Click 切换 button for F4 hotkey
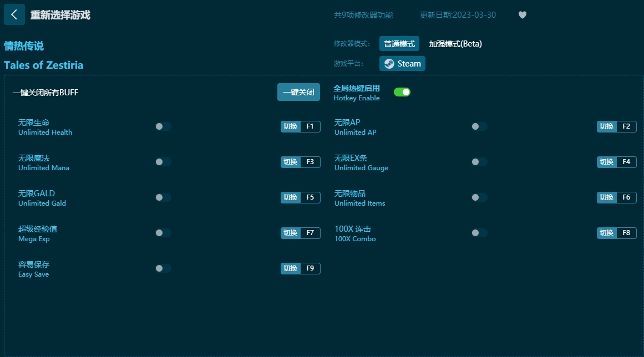The width and height of the screenshot is (644, 357). pos(607,162)
